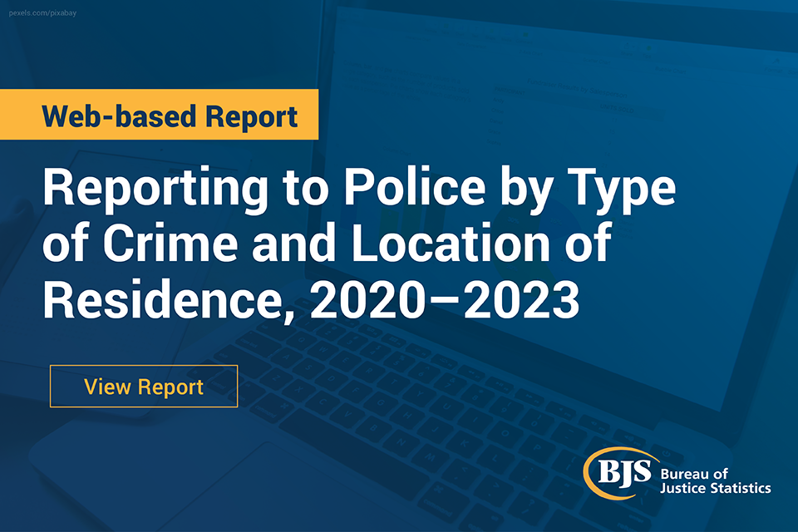Click the View Report button

(x=144, y=387)
